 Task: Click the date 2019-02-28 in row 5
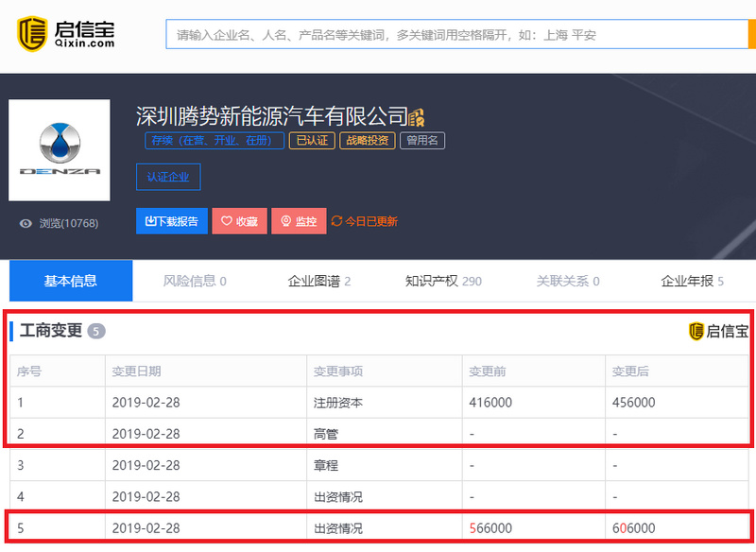click(146, 528)
